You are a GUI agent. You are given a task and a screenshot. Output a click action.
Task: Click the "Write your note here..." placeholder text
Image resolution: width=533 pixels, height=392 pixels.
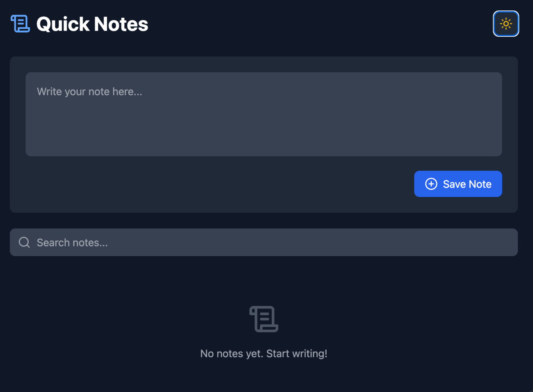pos(89,92)
